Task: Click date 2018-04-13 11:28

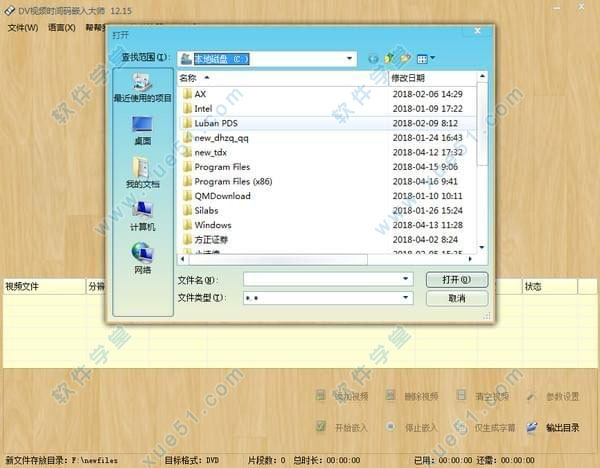Action: (x=427, y=225)
